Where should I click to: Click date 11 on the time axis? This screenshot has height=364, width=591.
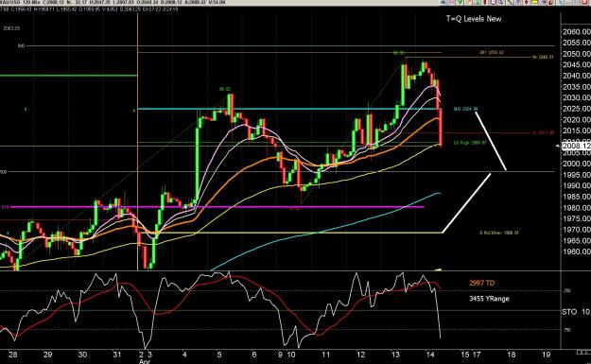[325, 355]
